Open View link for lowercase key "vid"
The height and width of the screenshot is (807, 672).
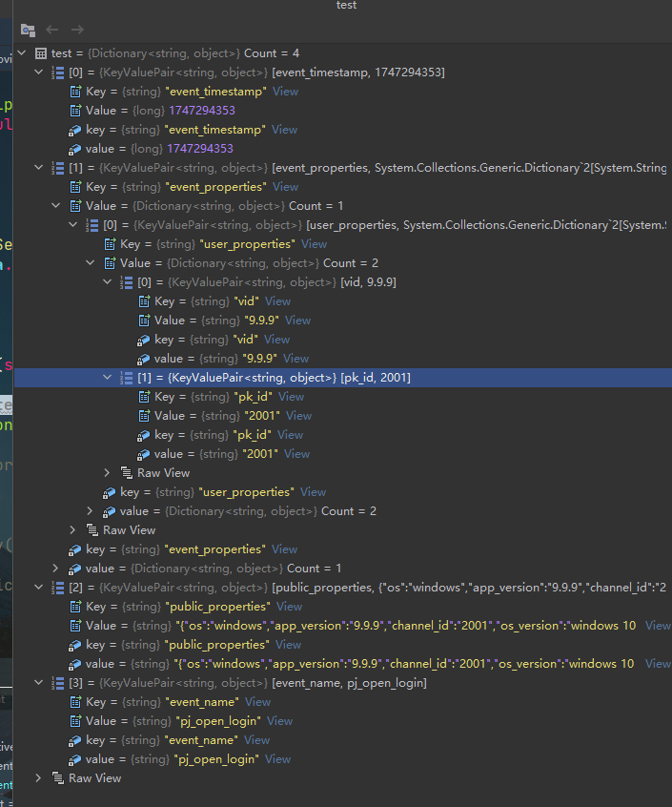point(276,340)
